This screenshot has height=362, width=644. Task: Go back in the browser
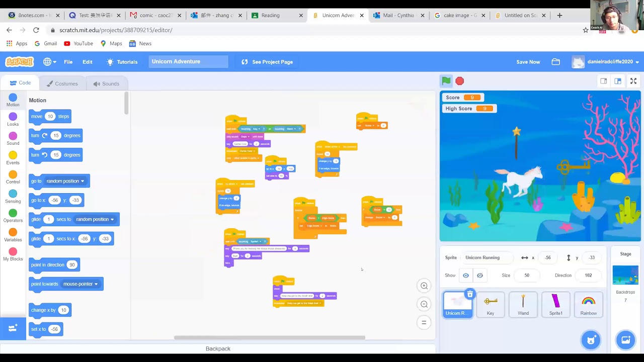tap(9, 30)
